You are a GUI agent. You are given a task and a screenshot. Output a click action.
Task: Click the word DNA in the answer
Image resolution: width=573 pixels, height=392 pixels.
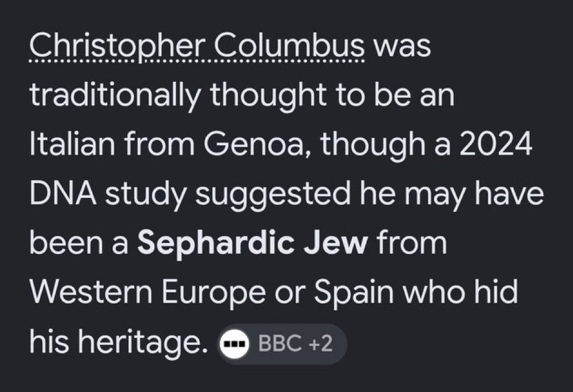click(x=63, y=194)
